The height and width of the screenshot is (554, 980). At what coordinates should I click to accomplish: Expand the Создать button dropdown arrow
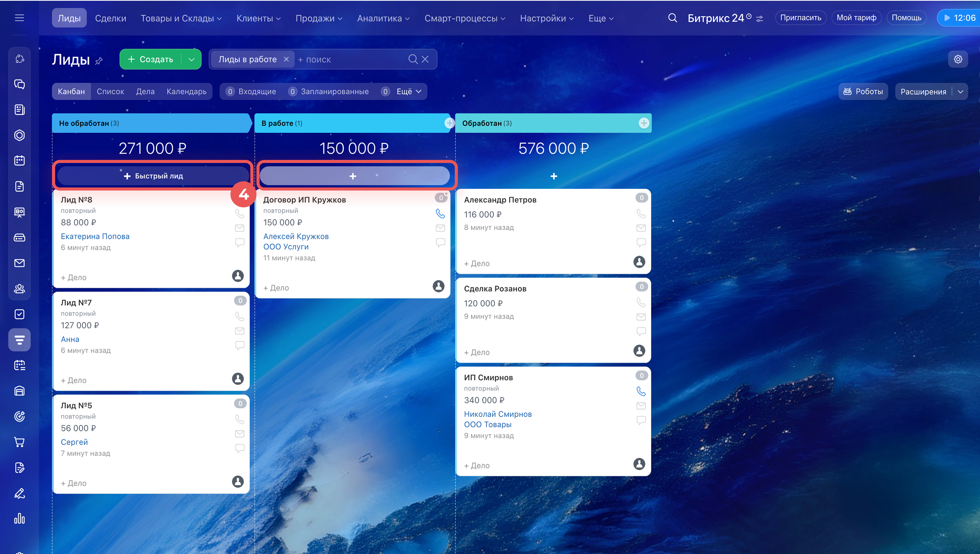(192, 59)
